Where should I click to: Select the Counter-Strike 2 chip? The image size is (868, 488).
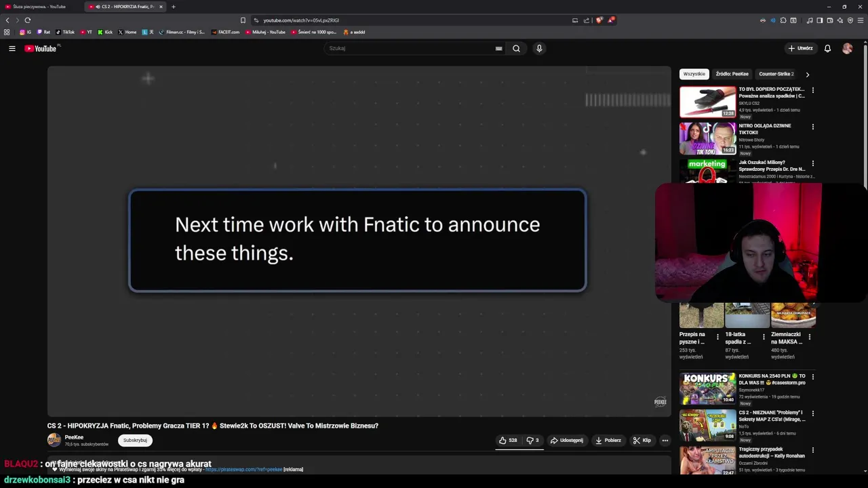(x=776, y=74)
